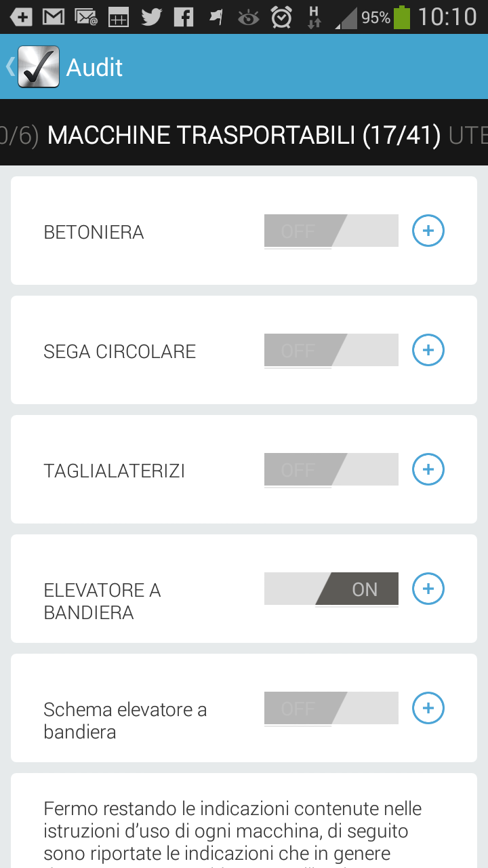
Task: Open the Gmail notification icon
Action: coord(54,17)
